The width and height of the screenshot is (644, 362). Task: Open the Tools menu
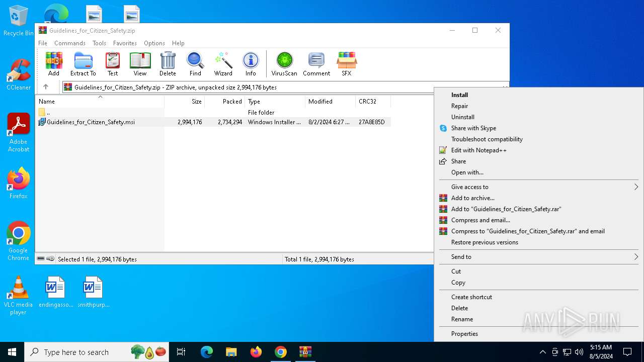coord(99,43)
